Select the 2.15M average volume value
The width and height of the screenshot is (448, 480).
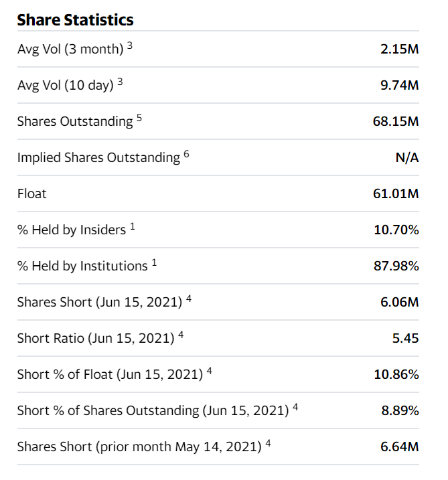pyautogui.click(x=400, y=50)
